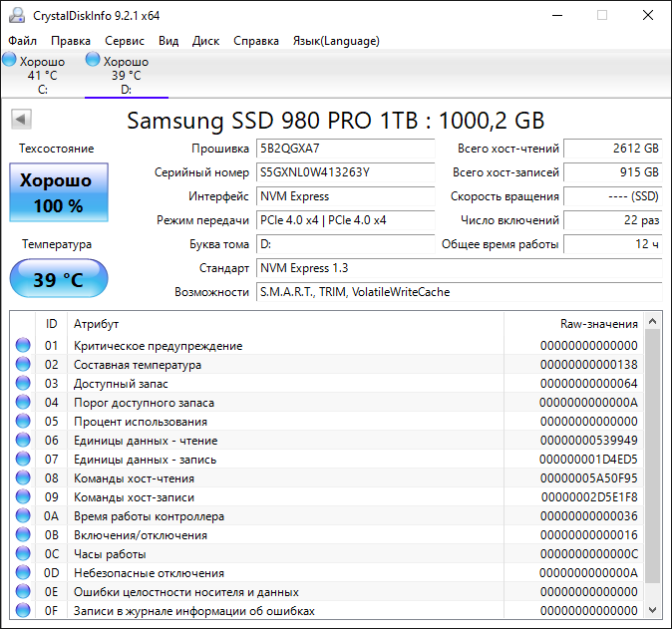Click status orb of attribute 03 row
Image resolution: width=672 pixels, height=629 pixels.
[23, 383]
